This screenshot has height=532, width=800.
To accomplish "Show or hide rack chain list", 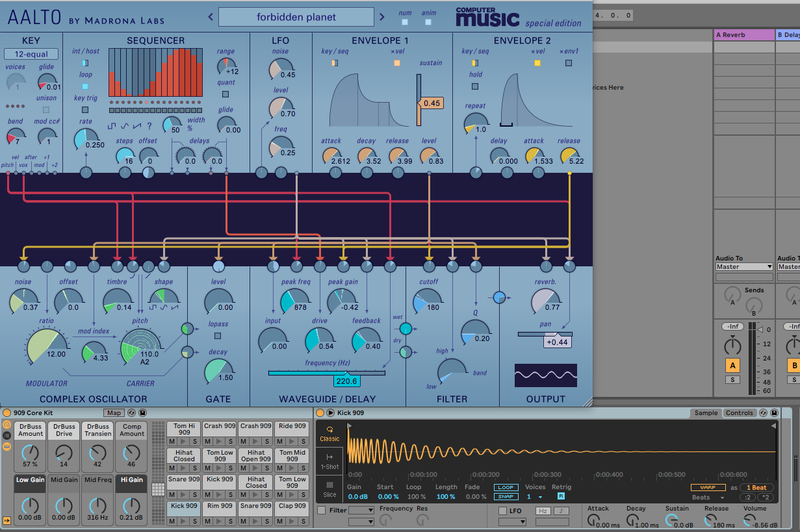I will pyautogui.click(x=7, y=436).
